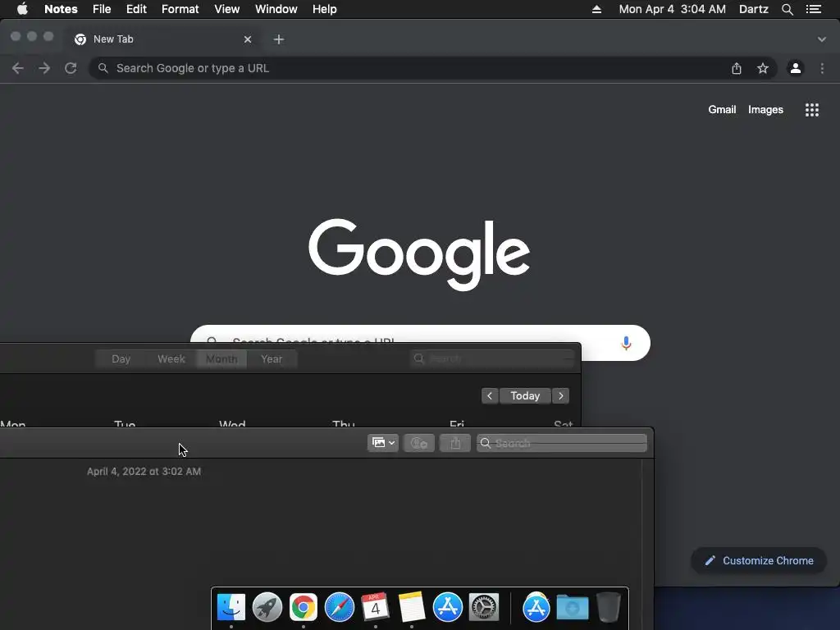840x630 pixels.
Task: Switch Calendar to Year view
Action: [272, 359]
